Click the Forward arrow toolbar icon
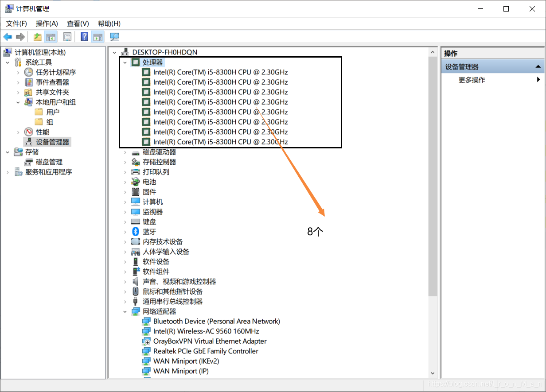The height and width of the screenshot is (392, 546). point(20,37)
